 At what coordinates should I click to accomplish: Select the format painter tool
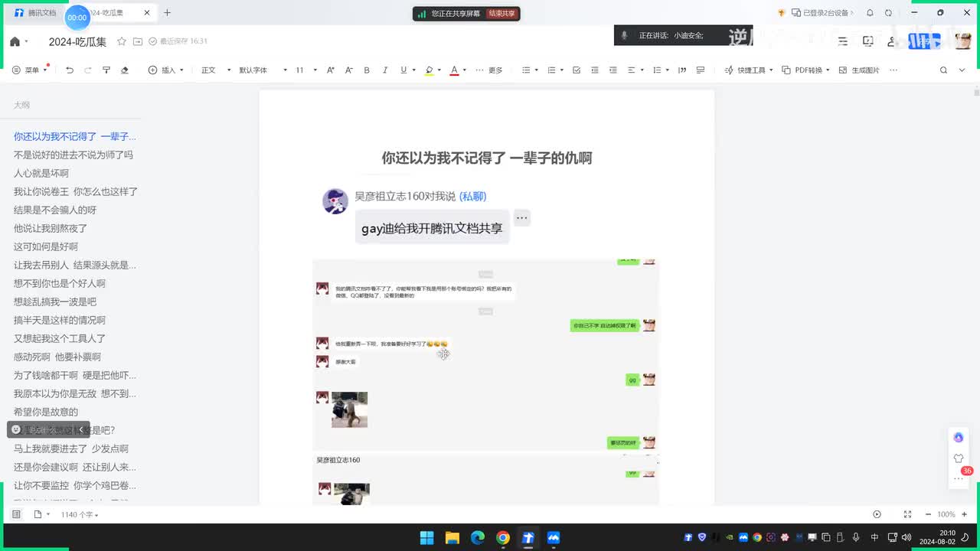(x=106, y=70)
